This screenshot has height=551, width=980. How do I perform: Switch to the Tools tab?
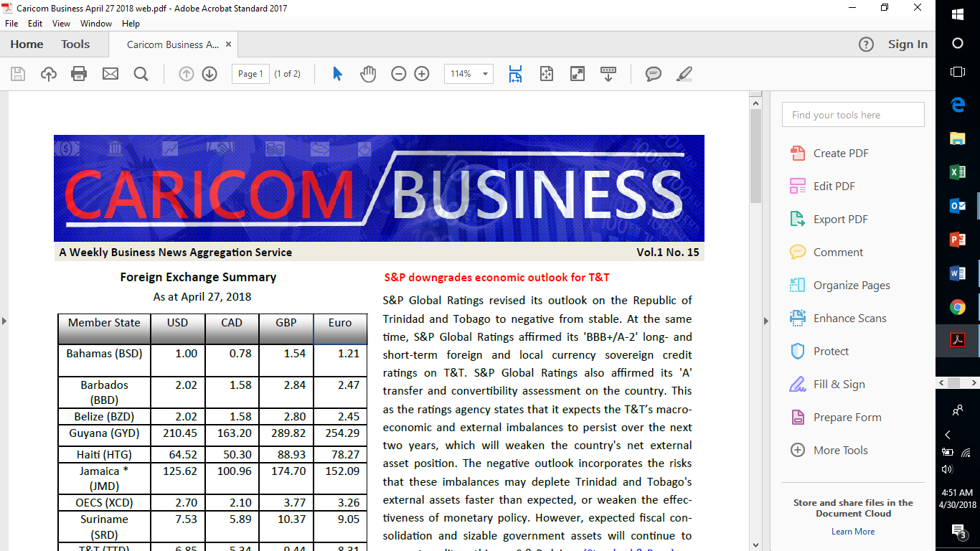coord(75,44)
